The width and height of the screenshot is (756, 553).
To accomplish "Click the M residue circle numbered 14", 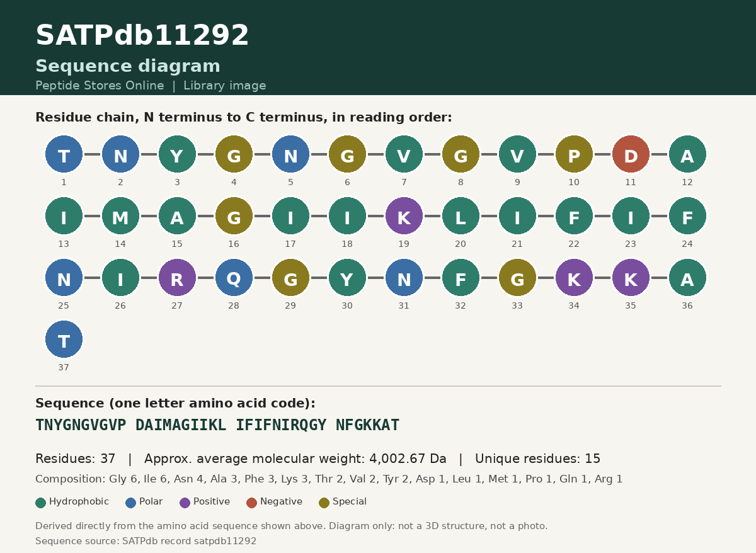I will coord(120,216).
